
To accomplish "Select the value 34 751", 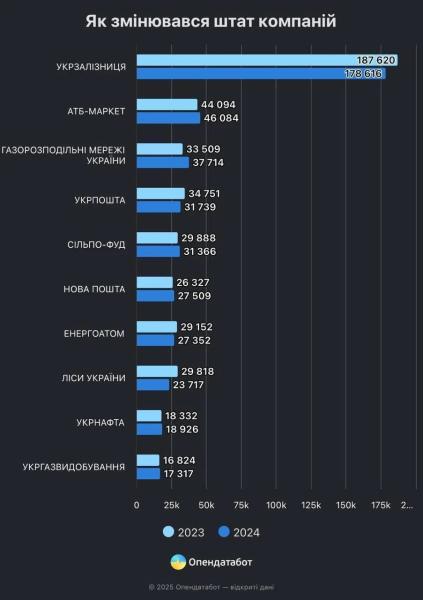I will point(204,194).
